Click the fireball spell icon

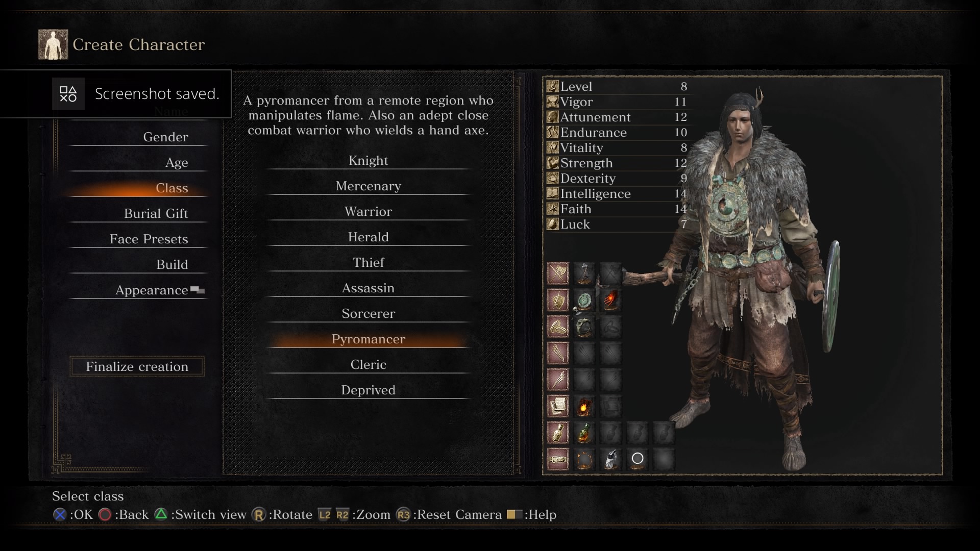coord(584,407)
